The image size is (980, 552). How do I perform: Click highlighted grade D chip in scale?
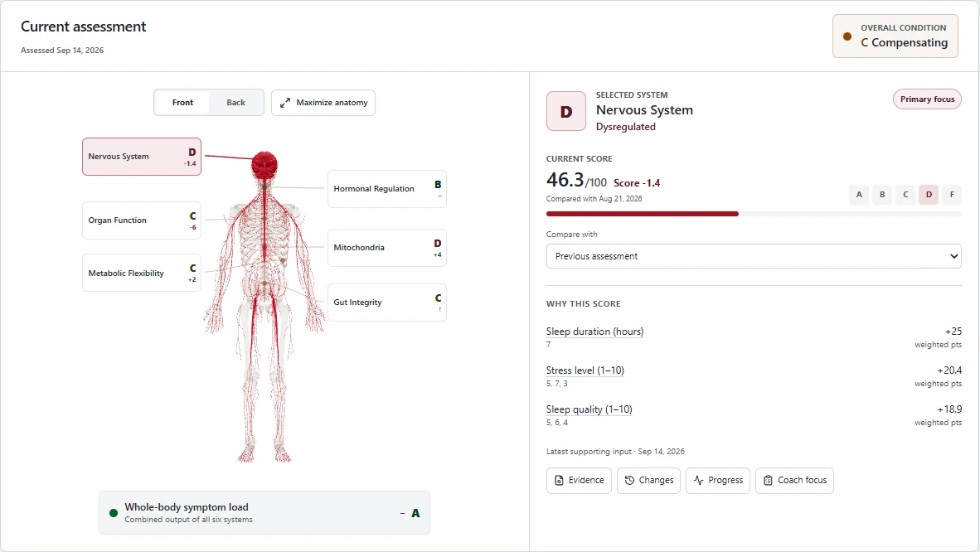tap(929, 195)
